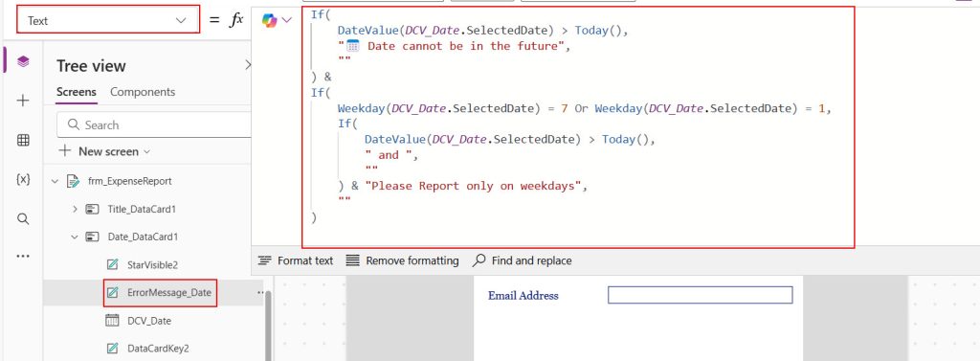Open the Tree view layers icon
The image size is (980, 361).
23,61
